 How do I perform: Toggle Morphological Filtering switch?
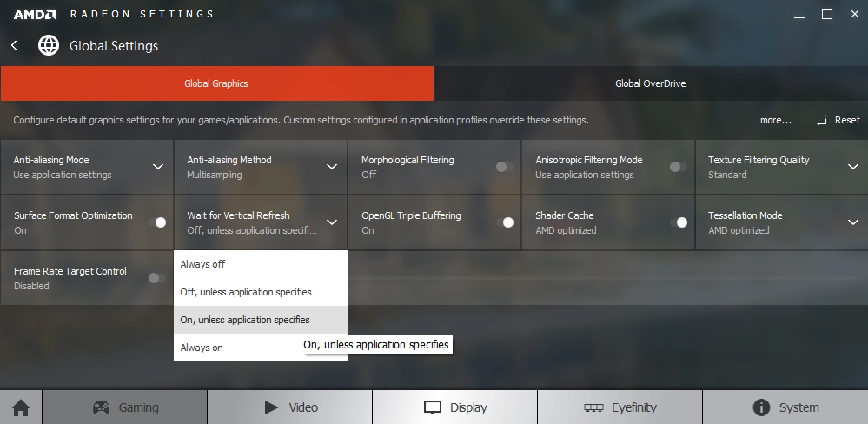[x=504, y=167]
